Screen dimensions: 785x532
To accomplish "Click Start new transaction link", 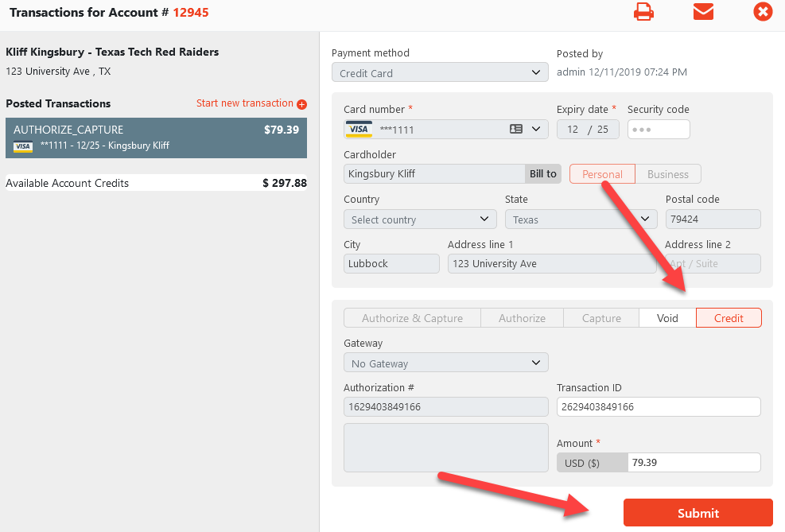I will pyautogui.click(x=245, y=103).
